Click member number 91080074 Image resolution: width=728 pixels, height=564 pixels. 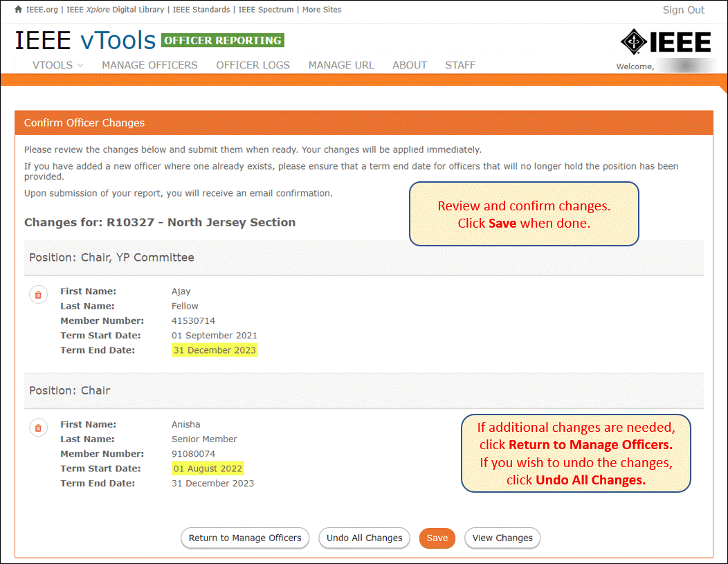click(x=193, y=454)
